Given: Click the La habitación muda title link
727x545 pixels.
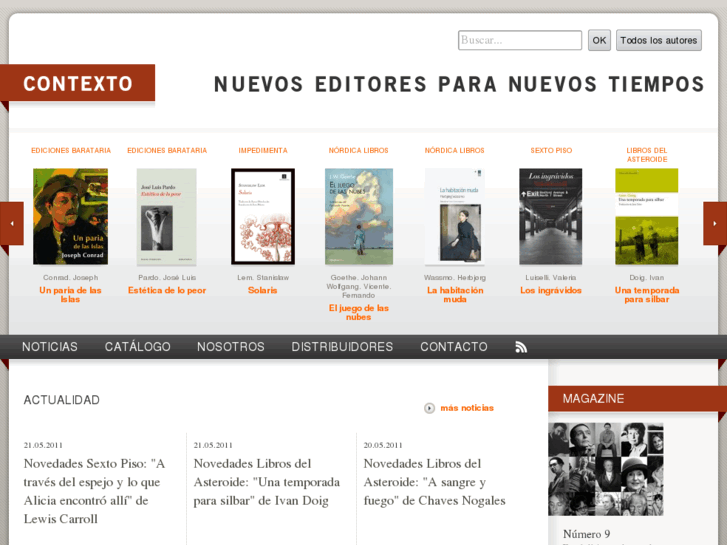Looking at the screenshot, I should tap(455, 295).
